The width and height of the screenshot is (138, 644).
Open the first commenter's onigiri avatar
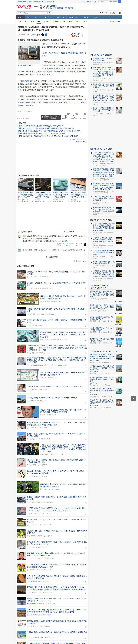point(19,237)
